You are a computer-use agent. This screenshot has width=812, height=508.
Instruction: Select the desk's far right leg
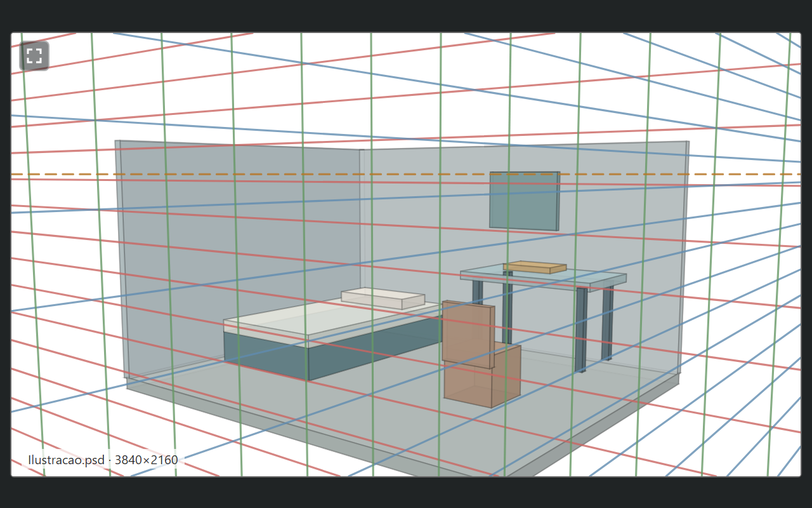click(x=608, y=324)
